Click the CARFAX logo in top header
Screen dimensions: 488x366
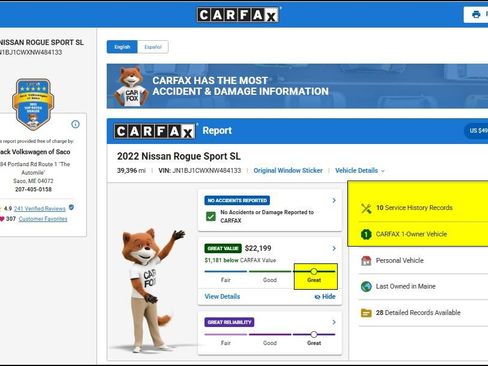[238, 15]
